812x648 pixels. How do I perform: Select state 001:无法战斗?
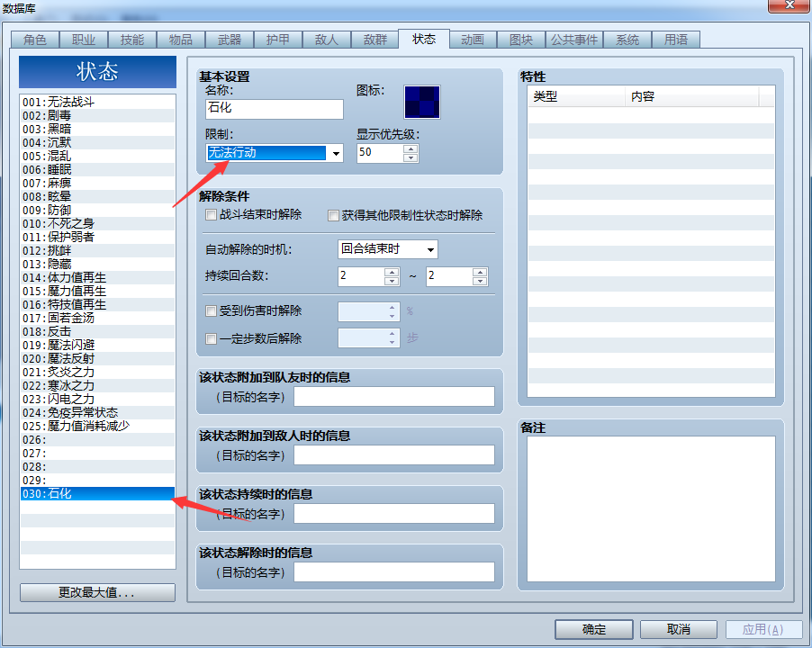pos(97,102)
